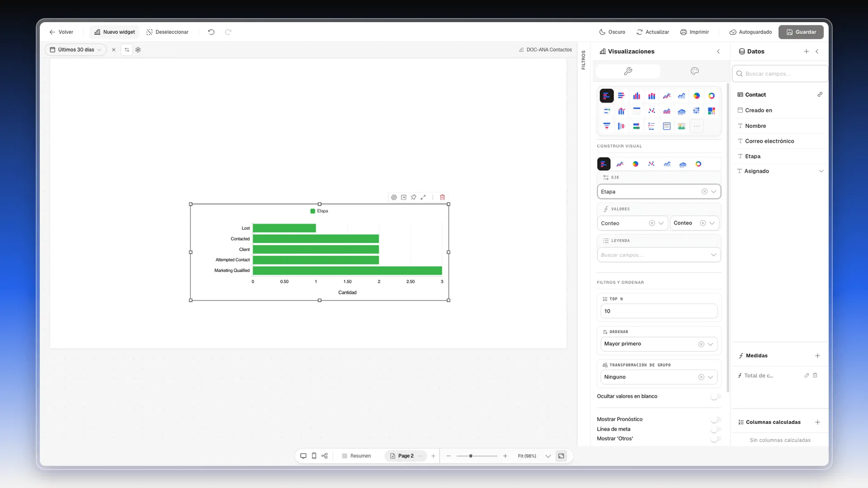Open the Leyenda field dropdown
This screenshot has height=488, width=868.
[x=659, y=255]
